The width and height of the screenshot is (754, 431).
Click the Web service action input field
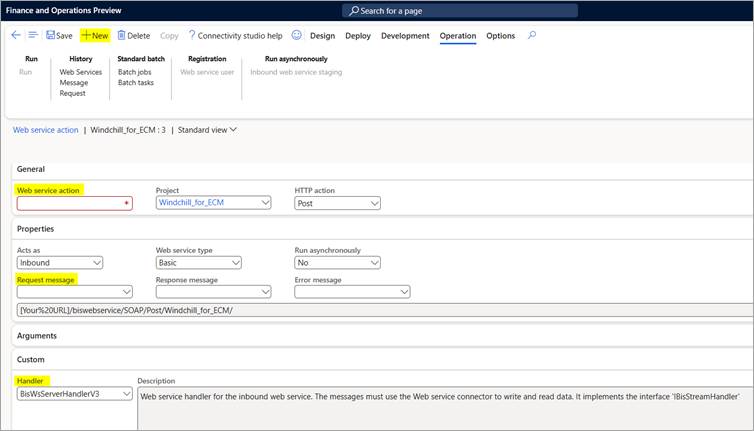point(75,203)
